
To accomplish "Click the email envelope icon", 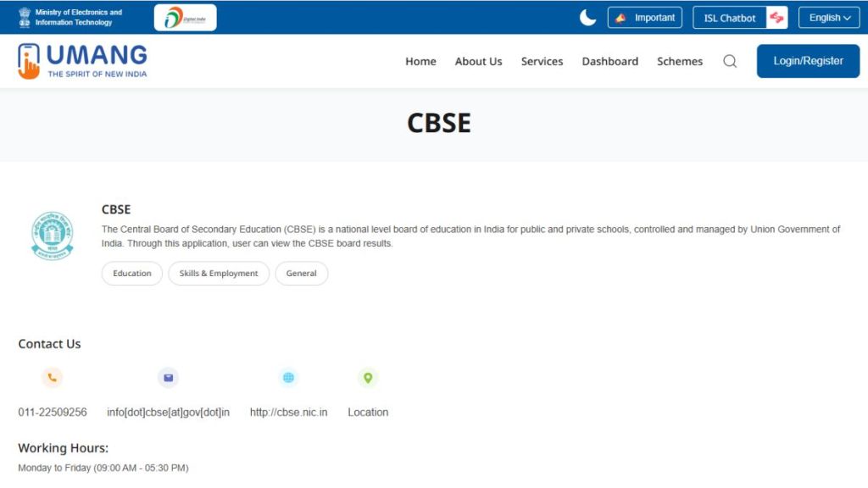I will point(168,378).
